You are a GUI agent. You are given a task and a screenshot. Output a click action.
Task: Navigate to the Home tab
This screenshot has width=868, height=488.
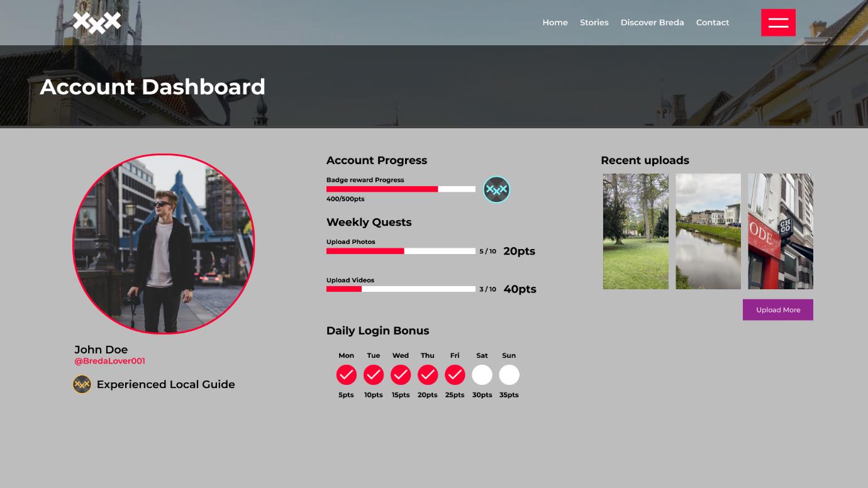pyautogui.click(x=555, y=22)
